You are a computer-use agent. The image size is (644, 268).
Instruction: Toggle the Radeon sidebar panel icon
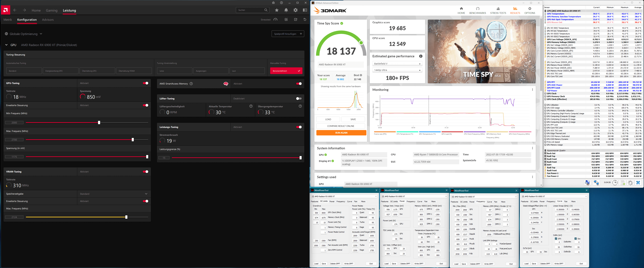pos(305,10)
